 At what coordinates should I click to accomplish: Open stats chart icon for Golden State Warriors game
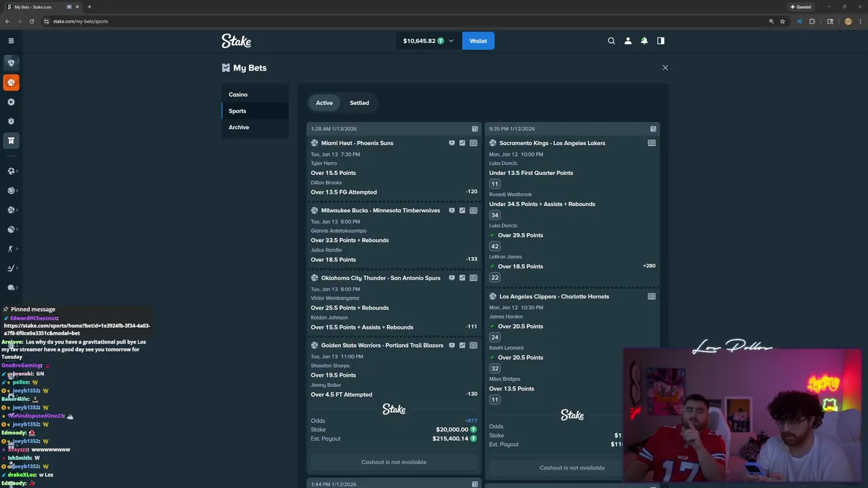point(462,345)
